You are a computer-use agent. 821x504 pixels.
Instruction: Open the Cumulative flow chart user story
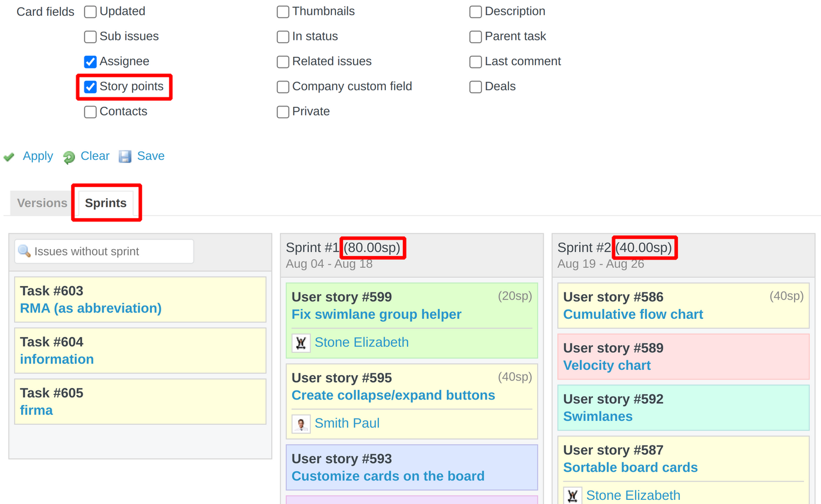click(632, 314)
